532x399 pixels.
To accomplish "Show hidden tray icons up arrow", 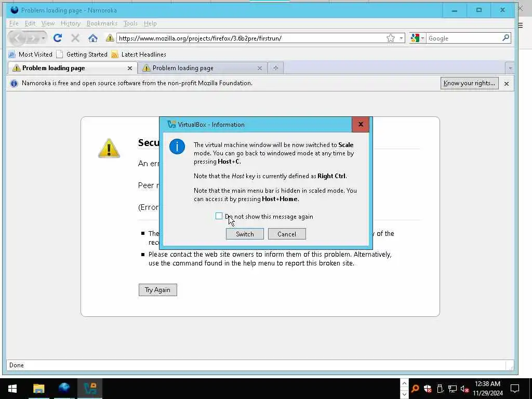I will (404, 383).
